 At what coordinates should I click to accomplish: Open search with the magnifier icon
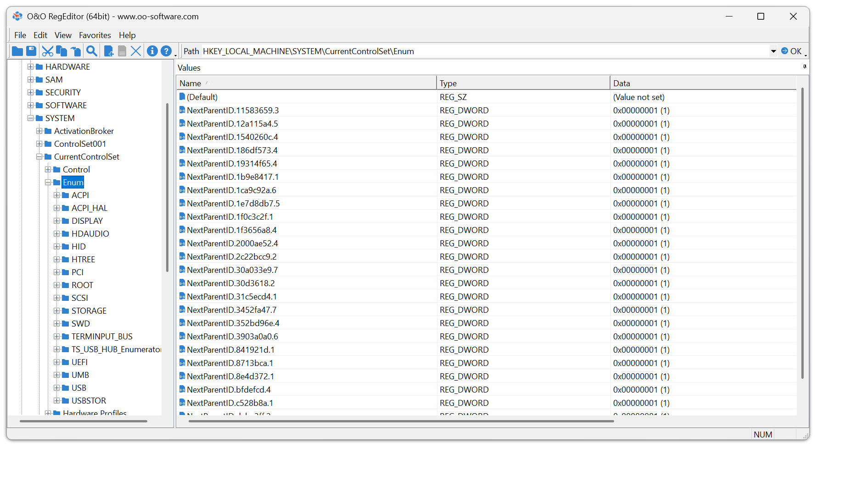[91, 51]
